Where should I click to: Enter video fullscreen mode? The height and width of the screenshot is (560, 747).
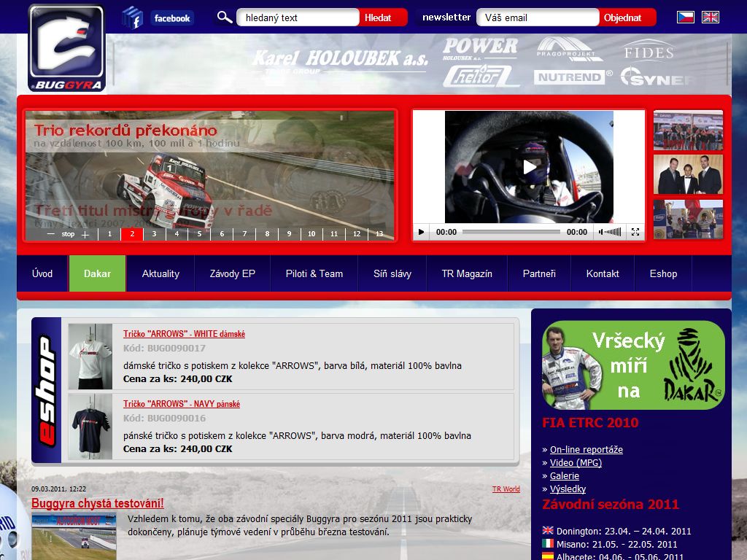coord(635,232)
